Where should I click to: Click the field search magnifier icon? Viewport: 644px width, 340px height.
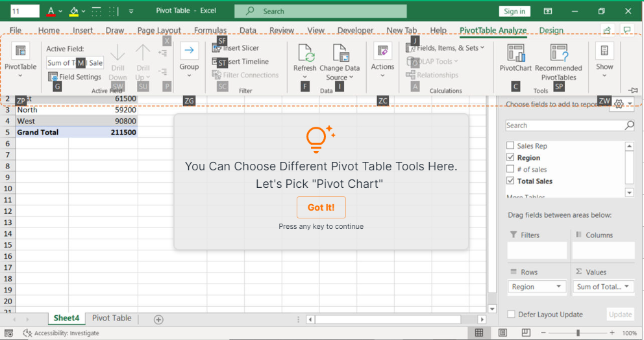(x=629, y=125)
